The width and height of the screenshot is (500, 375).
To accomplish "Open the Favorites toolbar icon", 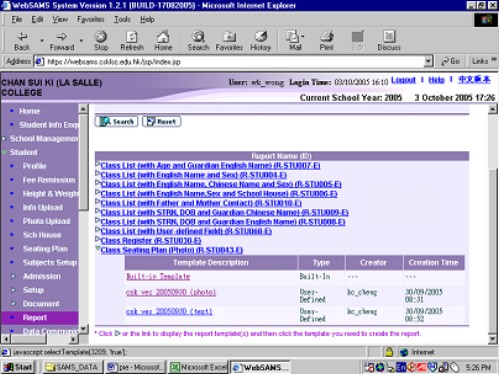I will (229, 41).
